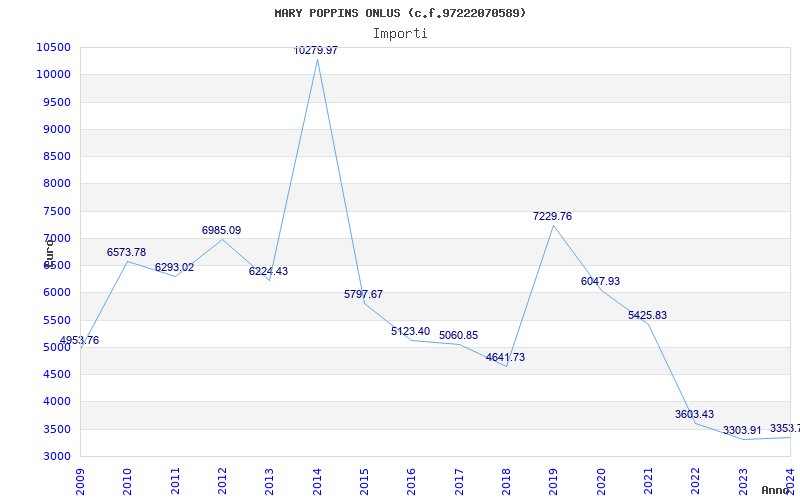Select the y-axis value 8000
800x500 pixels.
tap(56, 184)
